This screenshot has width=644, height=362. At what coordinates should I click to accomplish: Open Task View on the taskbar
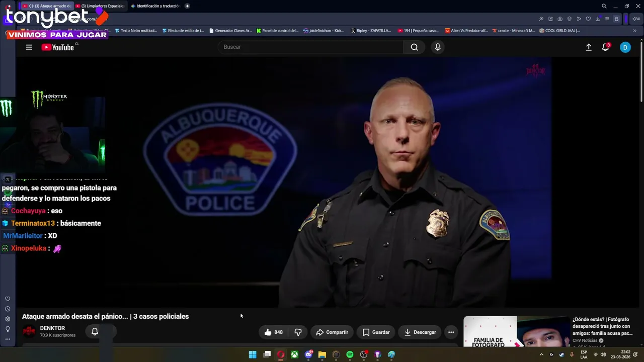[267, 354]
